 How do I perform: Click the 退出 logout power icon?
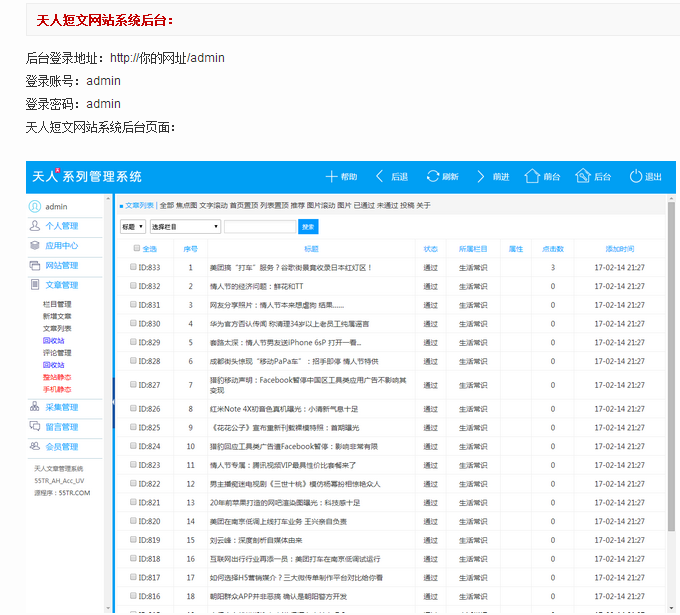tap(635, 177)
